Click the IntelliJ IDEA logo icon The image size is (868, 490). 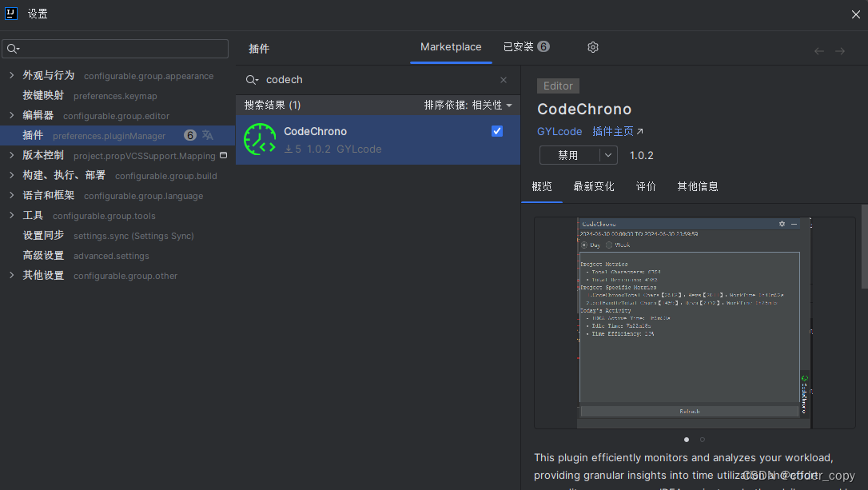[11, 14]
